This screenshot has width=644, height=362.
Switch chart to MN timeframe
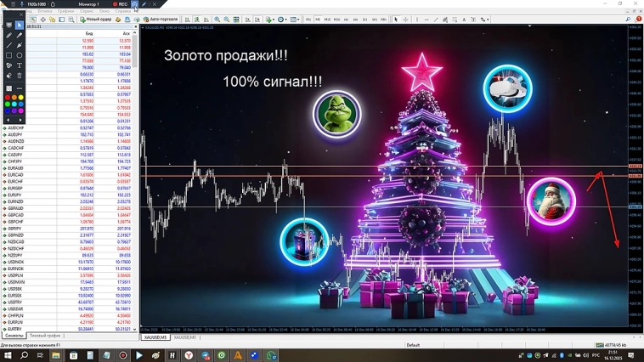(x=384, y=20)
